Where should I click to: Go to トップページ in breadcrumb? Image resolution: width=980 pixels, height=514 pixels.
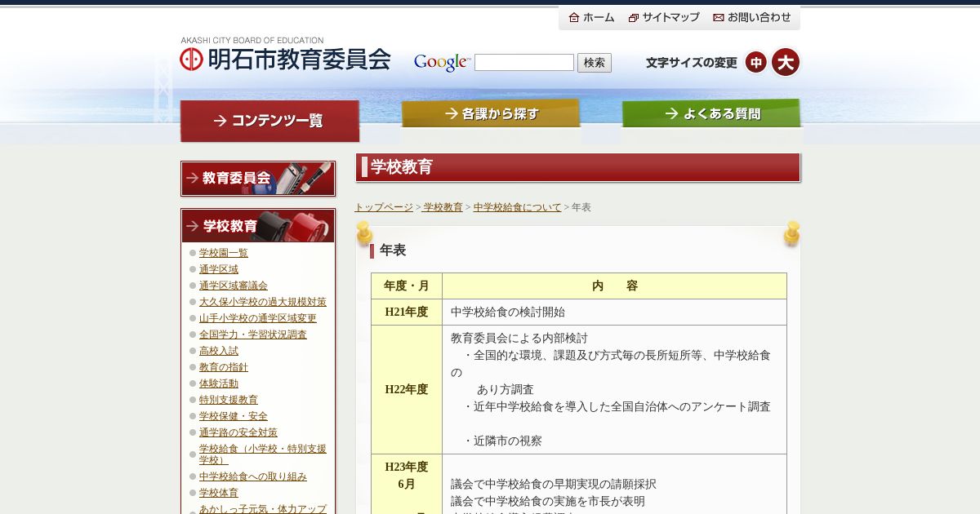point(384,207)
